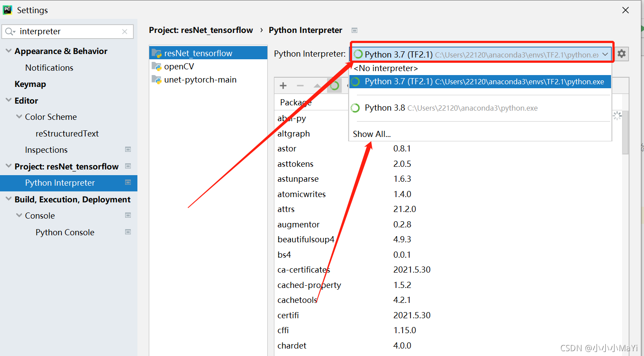
Task: Focus the settings search field
Action: coord(68,32)
